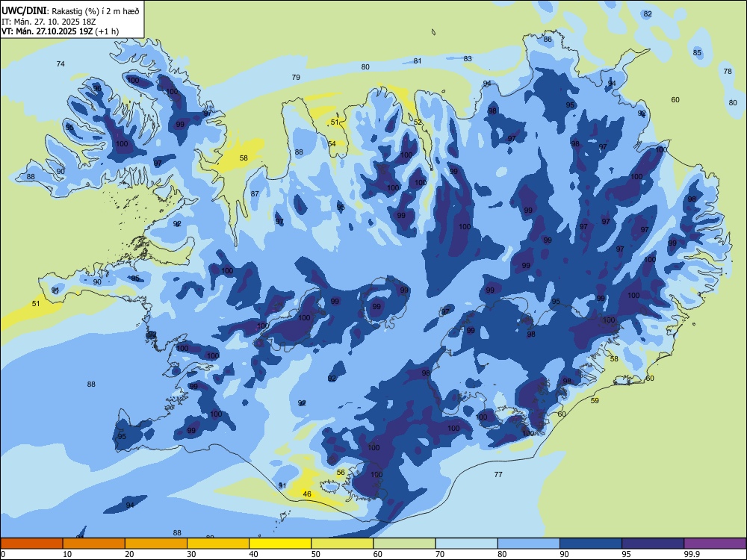This screenshot has height=560, width=747.
Task: Click the 87 value in the northwest bay
Action: click(x=255, y=194)
